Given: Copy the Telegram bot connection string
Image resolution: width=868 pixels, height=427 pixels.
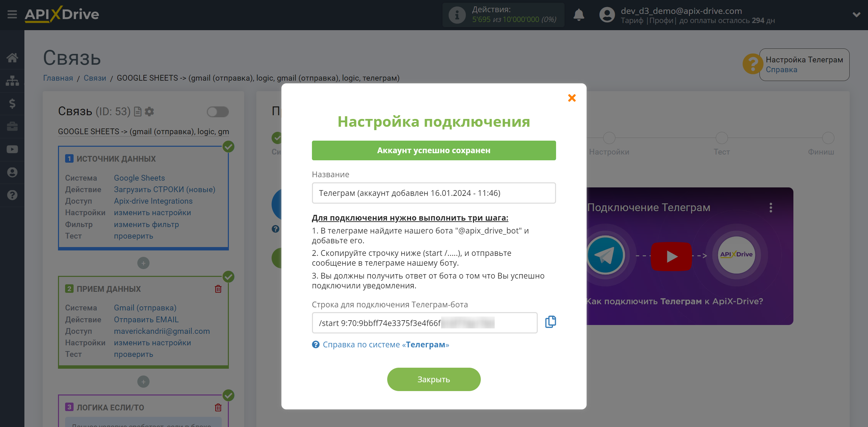Looking at the screenshot, I should [550, 322].
